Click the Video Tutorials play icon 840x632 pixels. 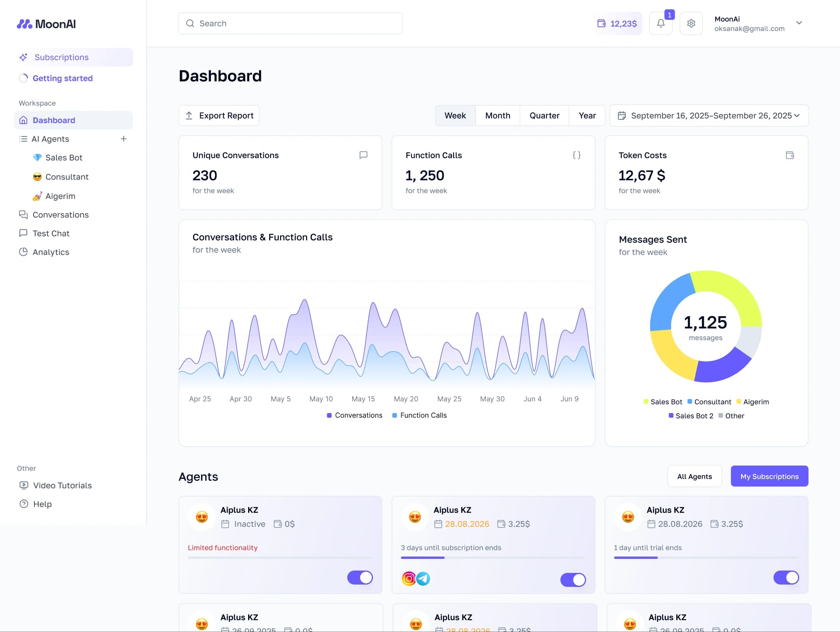[x=24, y=485]
